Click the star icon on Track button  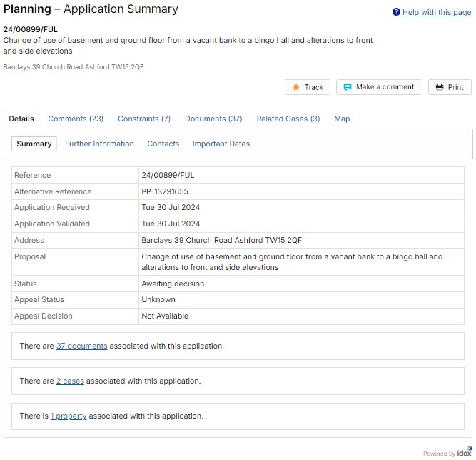296,87
